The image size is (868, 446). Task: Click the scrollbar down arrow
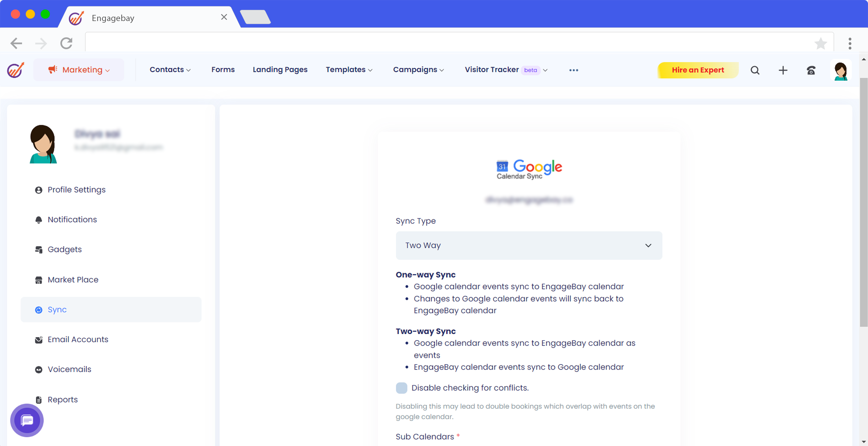point(864,442)
